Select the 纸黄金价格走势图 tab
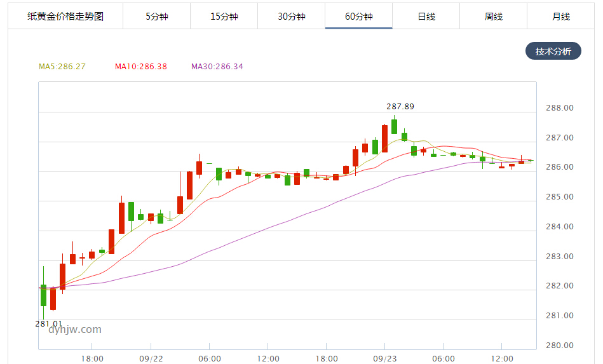The height and width of the screenshot is (364, 603). (x=64, y=17)
